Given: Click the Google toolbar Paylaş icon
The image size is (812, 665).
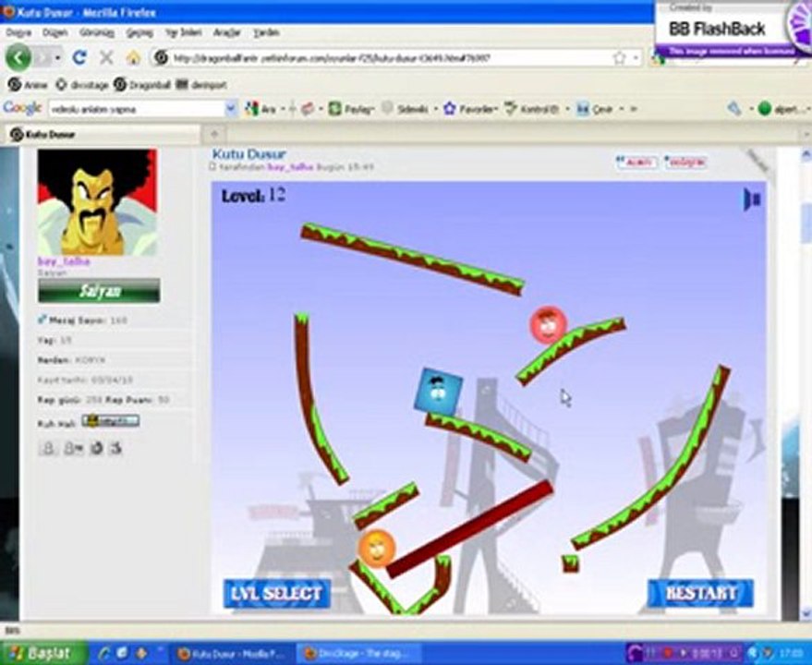Looking at the screenshot, I should (335, 109).
